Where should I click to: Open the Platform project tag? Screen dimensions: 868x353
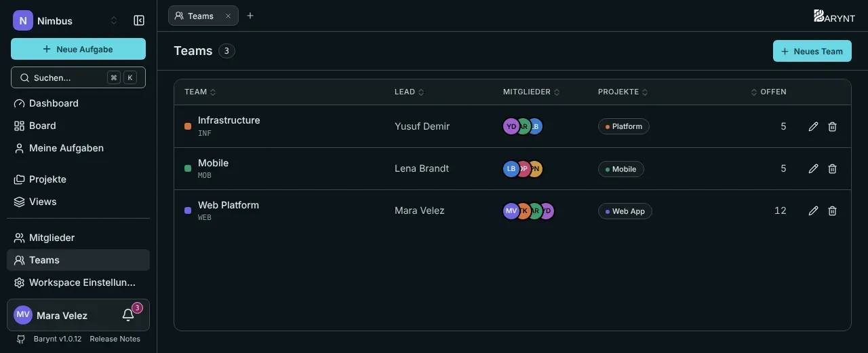tap(624, 126)
